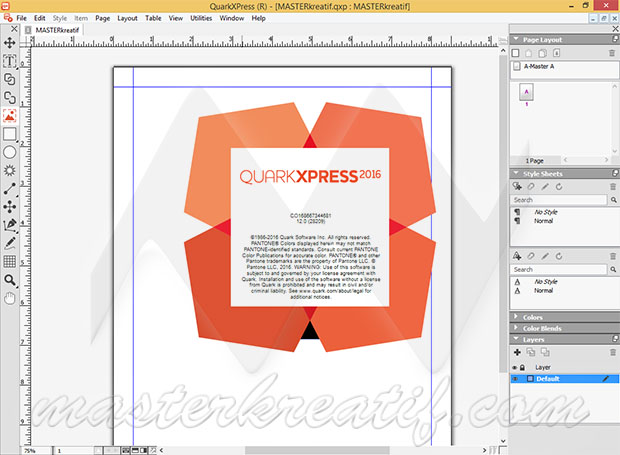Toggle the lock icon in Layers header row
Viewport: 620px width, 455px height.
coord(522,368)
